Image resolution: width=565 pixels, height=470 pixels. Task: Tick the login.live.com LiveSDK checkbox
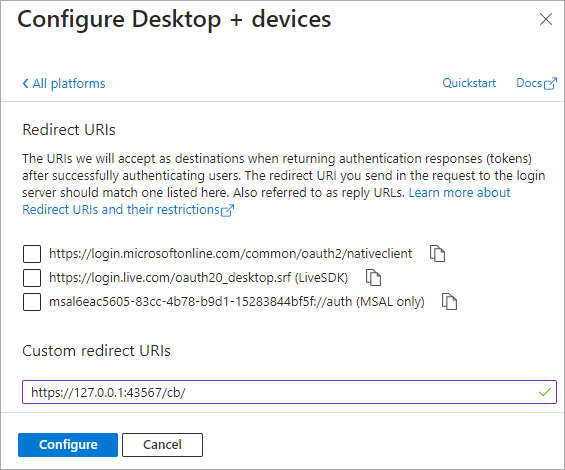click(x=32, y=278)
